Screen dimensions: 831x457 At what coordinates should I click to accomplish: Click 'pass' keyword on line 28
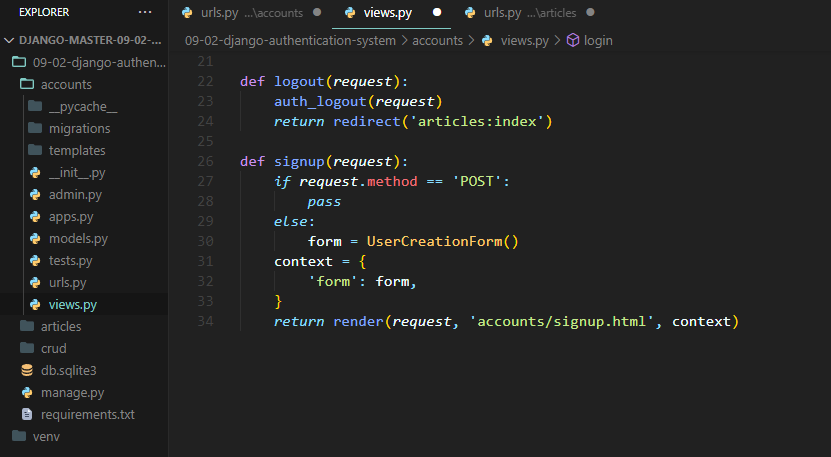(x=324, y=202)
